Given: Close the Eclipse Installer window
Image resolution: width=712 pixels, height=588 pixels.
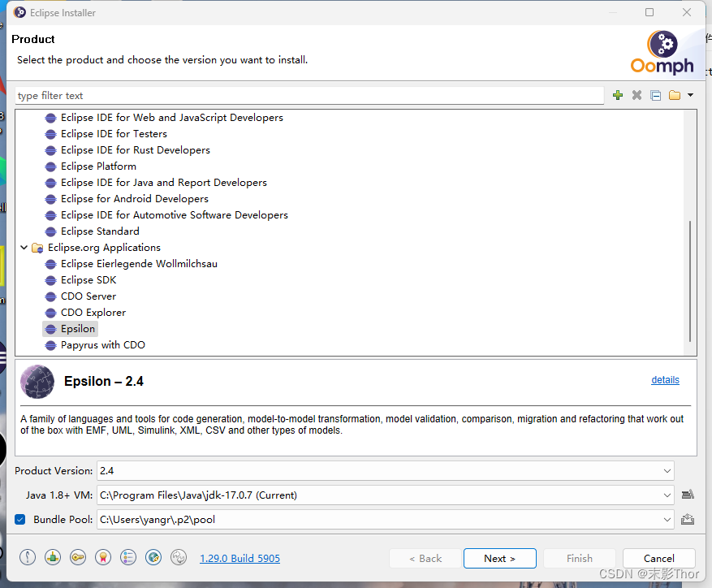Looking at the screenshot, I should click(687, 12).
